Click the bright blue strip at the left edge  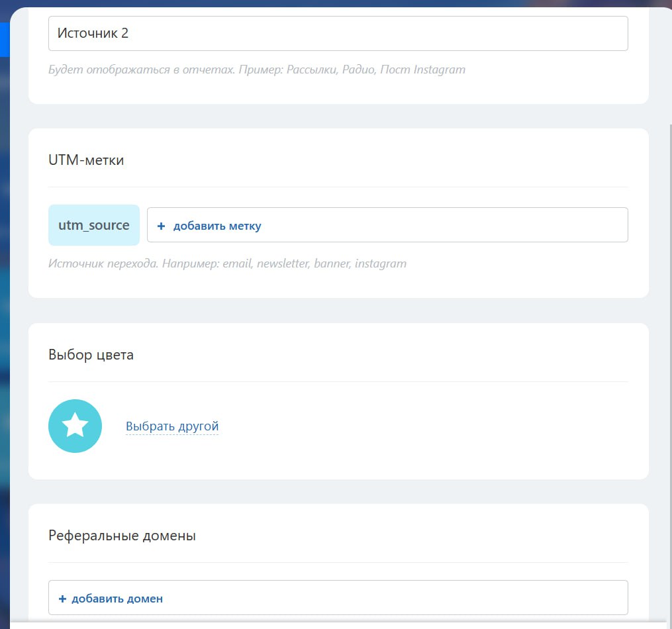tap(4, 40)
